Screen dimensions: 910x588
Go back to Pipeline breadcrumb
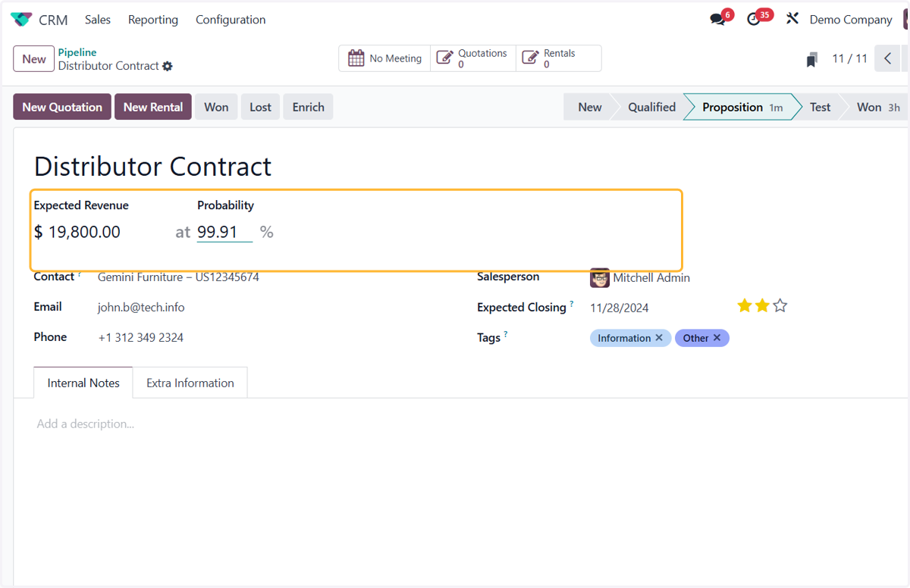coord(77,52)
